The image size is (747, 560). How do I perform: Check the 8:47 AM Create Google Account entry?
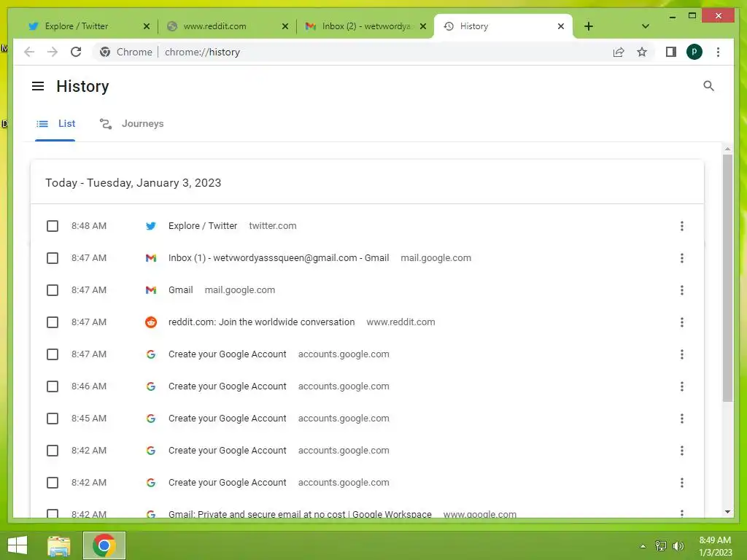click(53, 354)
